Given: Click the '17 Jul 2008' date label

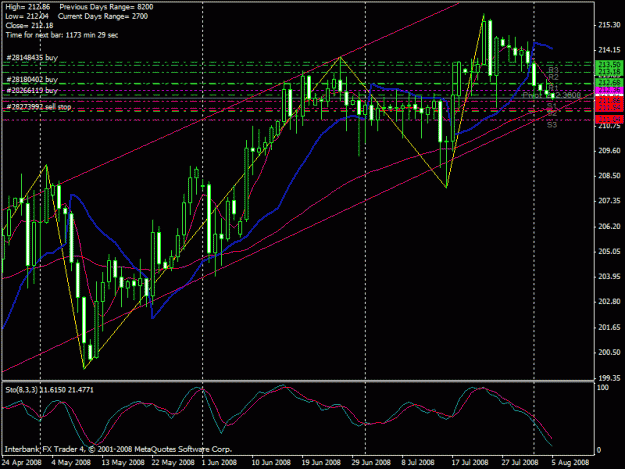Looking at the screenshot, I should click(470, 463).
